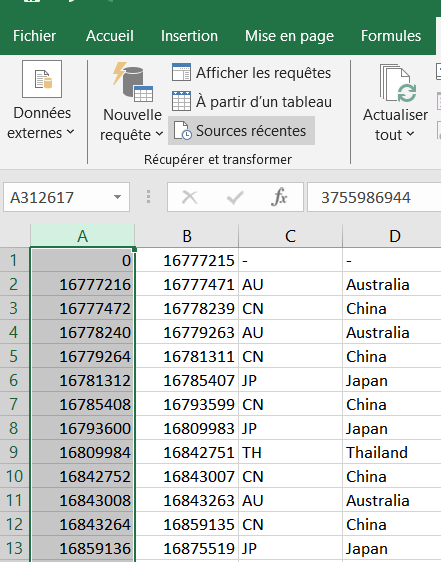This screenshot has width=441, height=562.
Task: Select row 9 header
Action: coord(14,452)
